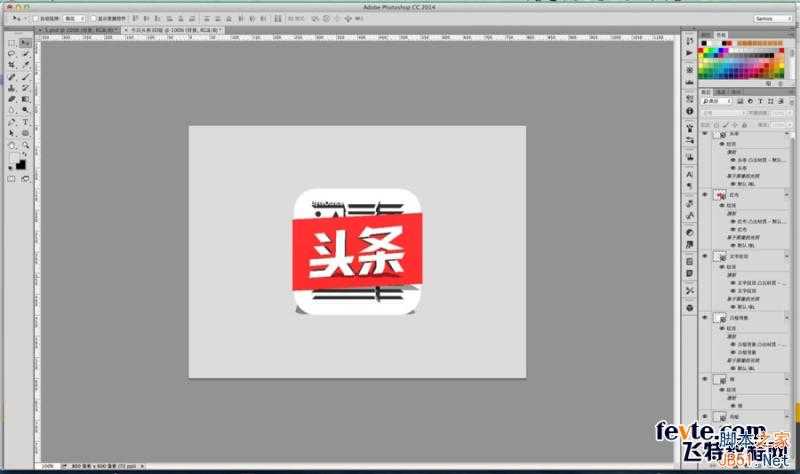Select the Lasso tool
The image size is (800, 474).
coord(12,54)
